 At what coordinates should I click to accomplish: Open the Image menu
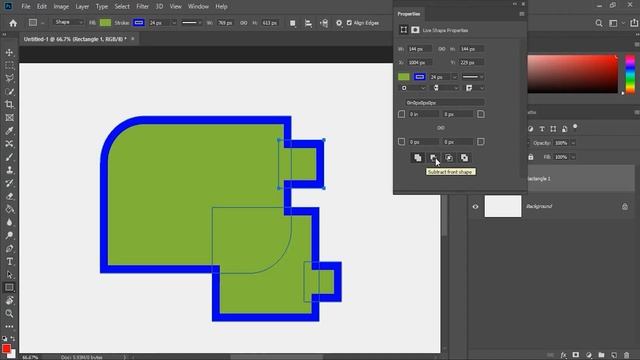(x=61, y=7)
